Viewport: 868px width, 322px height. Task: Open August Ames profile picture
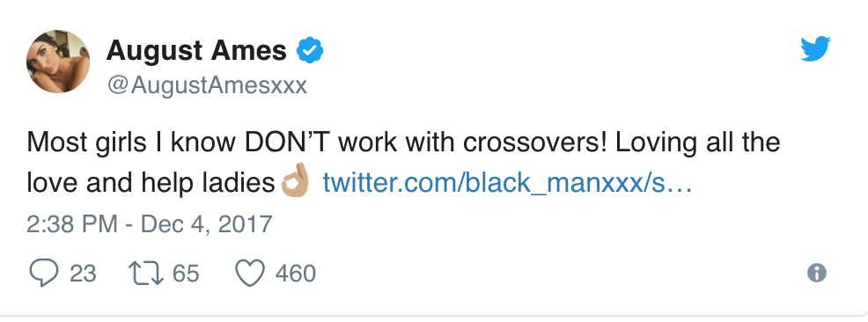tap(58, 62)
